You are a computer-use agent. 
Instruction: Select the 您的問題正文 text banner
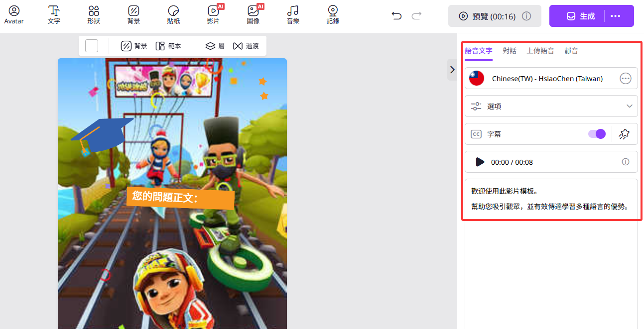point(180,198)
